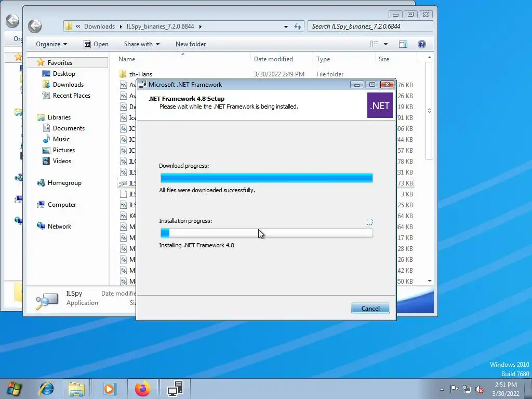Create a New folder from toolbar
Screen dimensions: 532x399
click(x=191, y=44)
